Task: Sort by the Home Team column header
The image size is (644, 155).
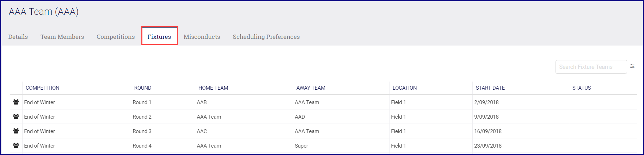Action: [x=213, y=88]
